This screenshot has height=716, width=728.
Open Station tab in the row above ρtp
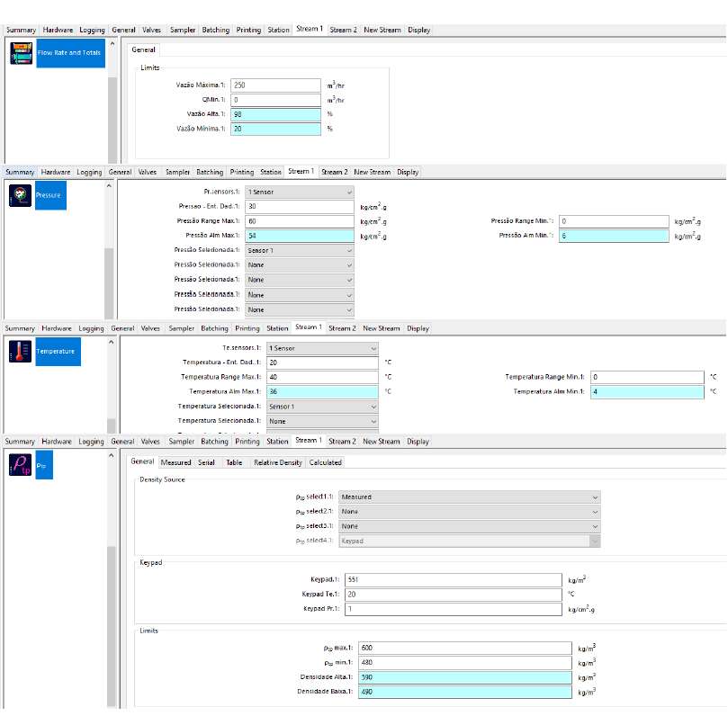[x=277, y=442]
